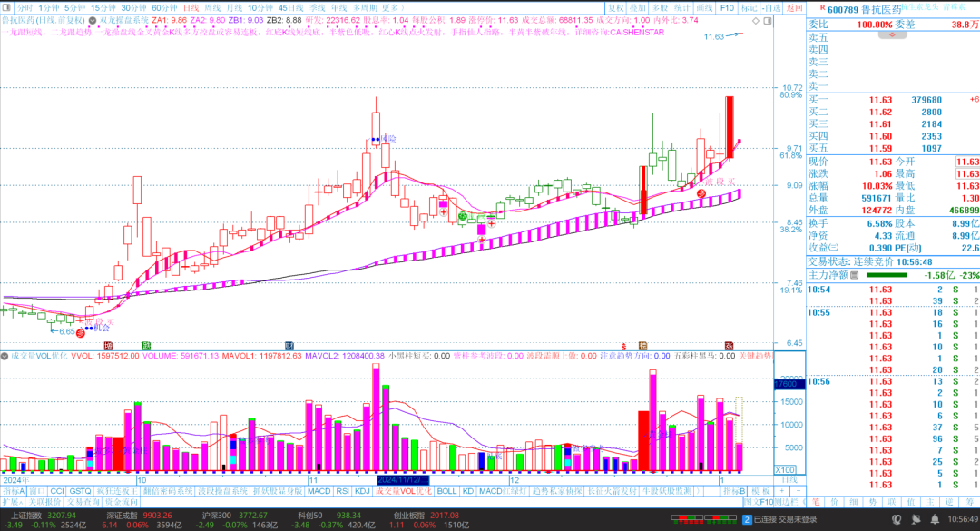
Task: Select the MACD indicator tab
Action: (318, 491)
